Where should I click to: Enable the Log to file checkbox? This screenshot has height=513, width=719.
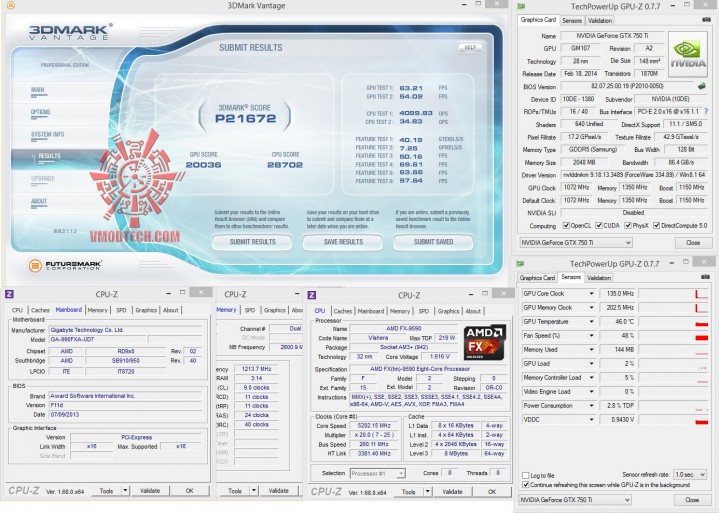click(x=526, y=475)
